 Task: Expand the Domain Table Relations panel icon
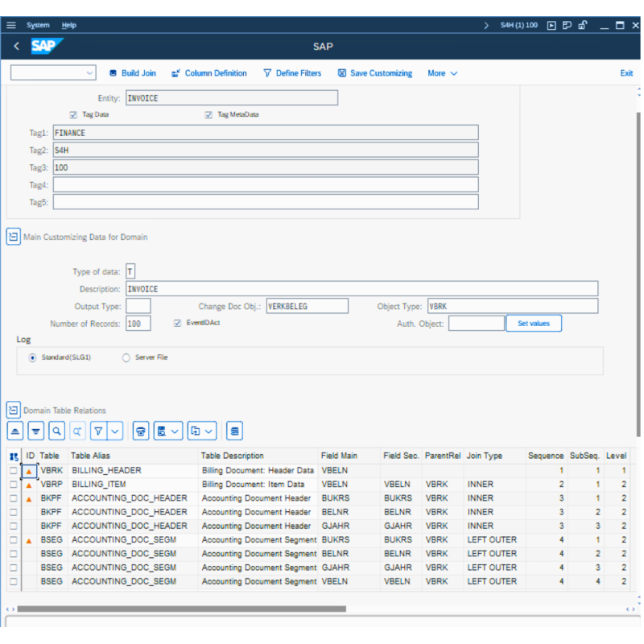coord(13,410)
